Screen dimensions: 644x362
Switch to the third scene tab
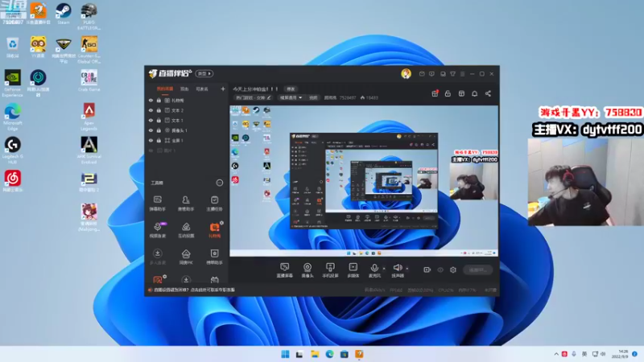pyautogui.click(x=202, y=89)
